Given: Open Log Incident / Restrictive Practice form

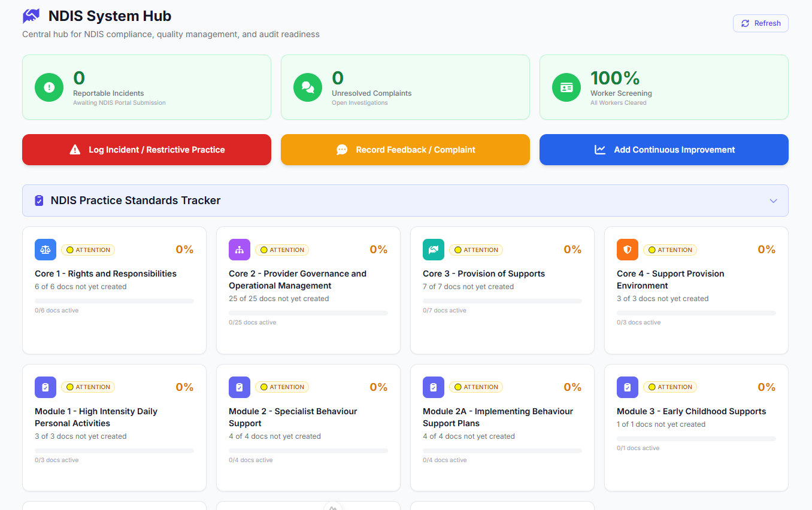Looking at the screenshot, I should click(x=146, y=149).
